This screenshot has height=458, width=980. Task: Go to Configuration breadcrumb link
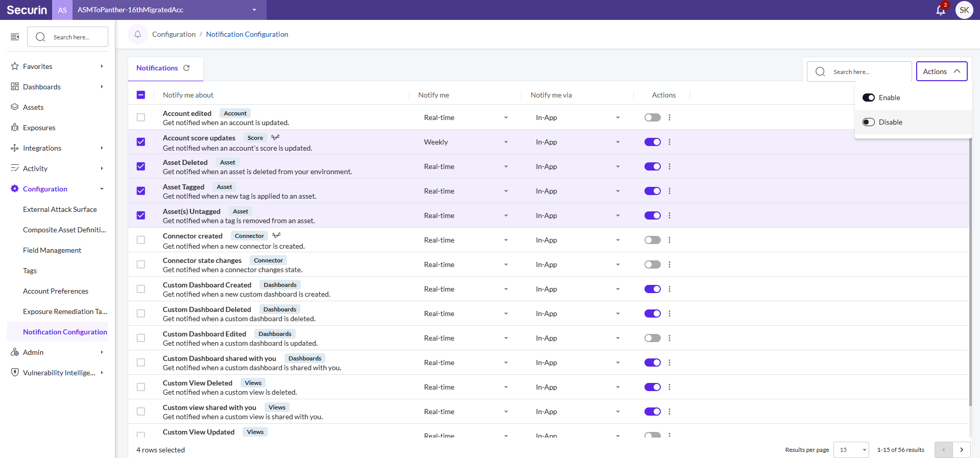coord(174,34)
